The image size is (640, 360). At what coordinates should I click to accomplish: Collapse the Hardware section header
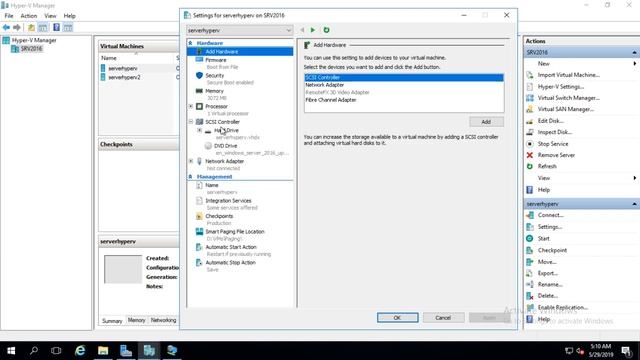[190, 43]
